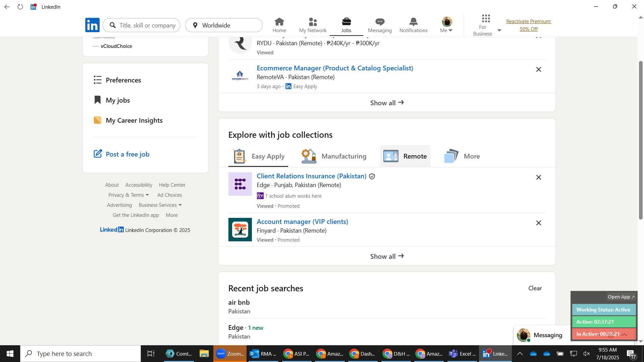
Task: Go to Home in the navigation bar
Action: (x=279, y=25)
